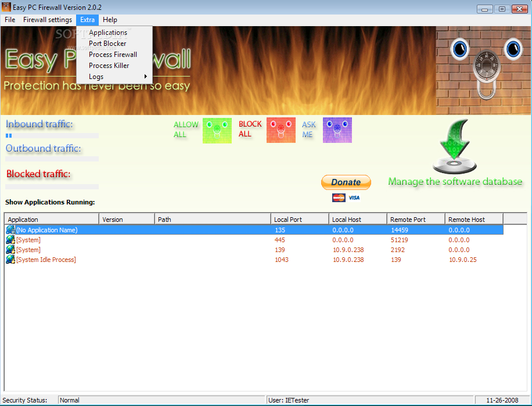This screenshot has height=406, width=532.
Task: Sort by the Local Host column header
Action: [358, 219]
